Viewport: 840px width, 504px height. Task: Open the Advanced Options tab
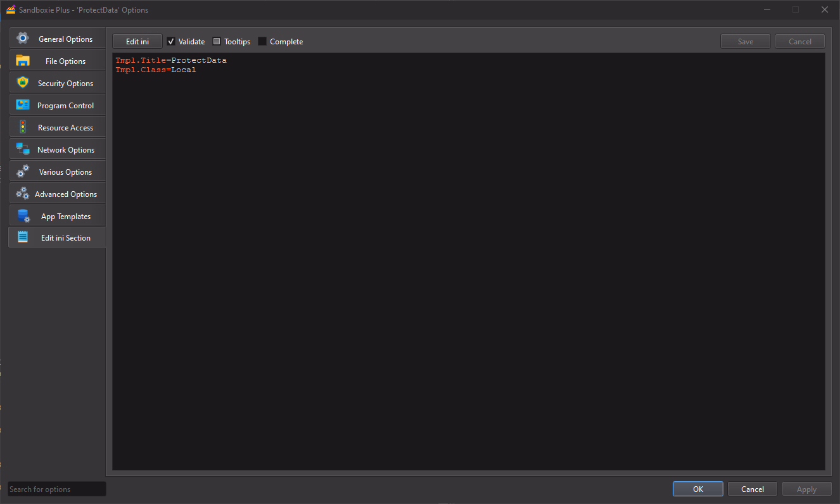65,194
